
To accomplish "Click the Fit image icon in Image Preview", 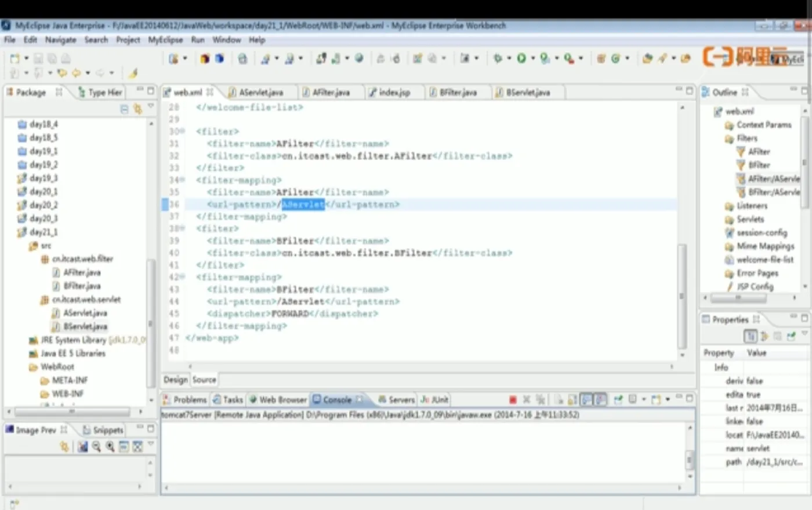I will [137, 446].
